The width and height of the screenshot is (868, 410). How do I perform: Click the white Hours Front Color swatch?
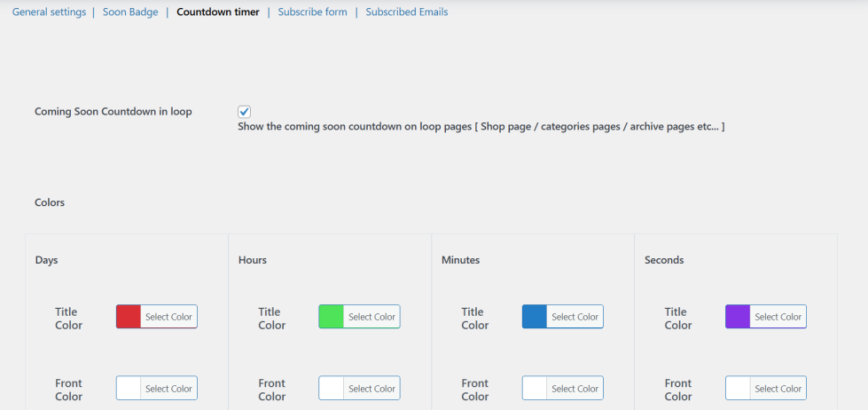(331, 388)
